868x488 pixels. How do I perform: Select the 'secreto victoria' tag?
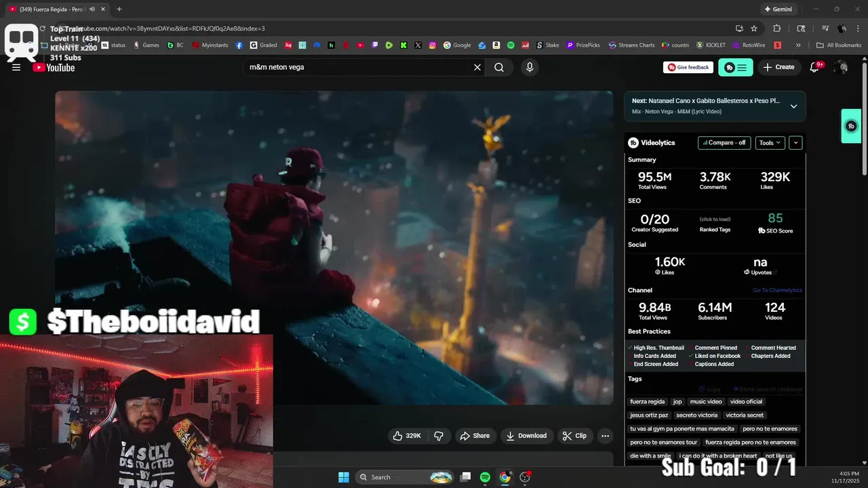(x=696, y=415)
